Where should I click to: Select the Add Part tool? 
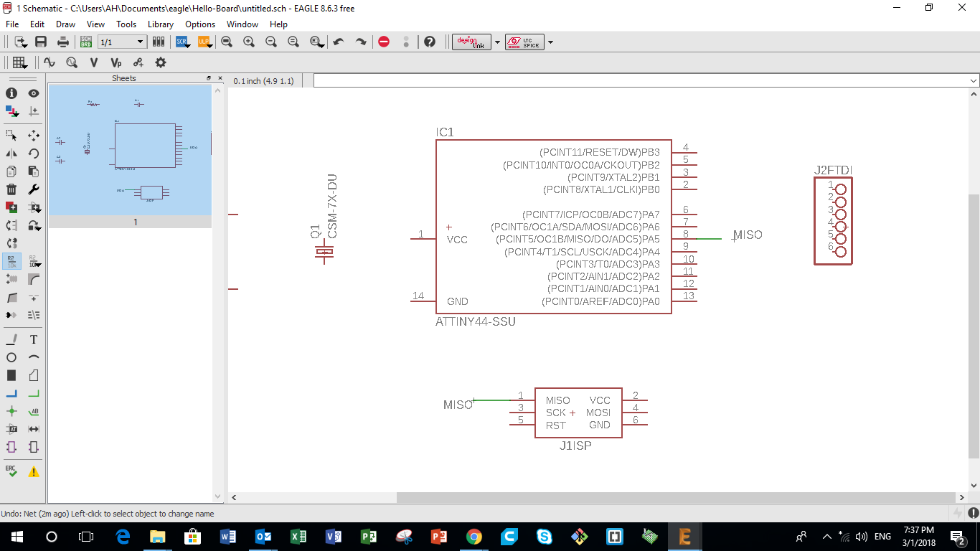[11, 207]
